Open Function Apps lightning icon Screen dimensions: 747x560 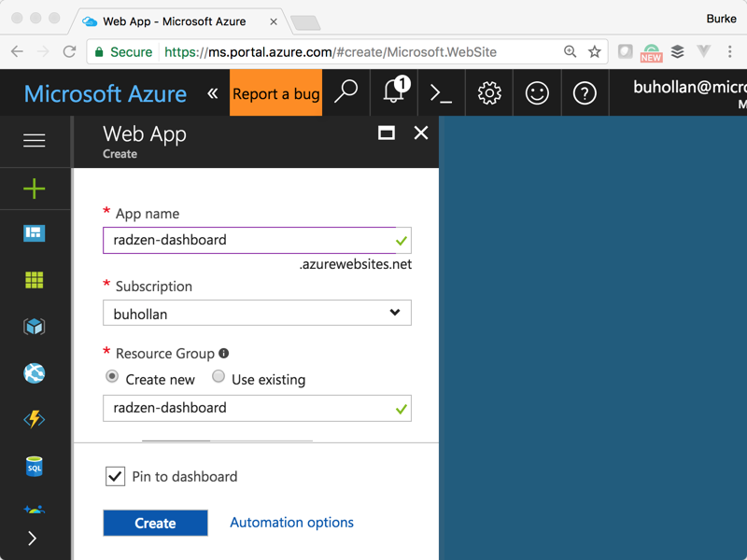point(35,419)
